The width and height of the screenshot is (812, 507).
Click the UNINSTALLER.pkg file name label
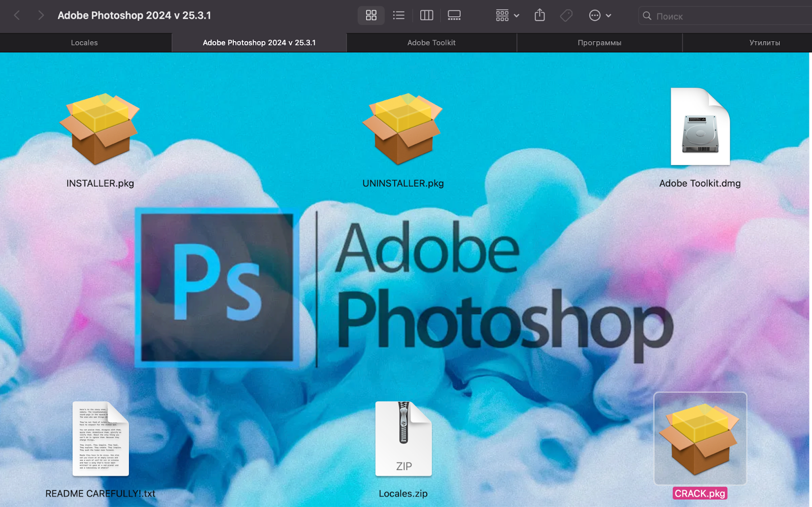(403, 183)
